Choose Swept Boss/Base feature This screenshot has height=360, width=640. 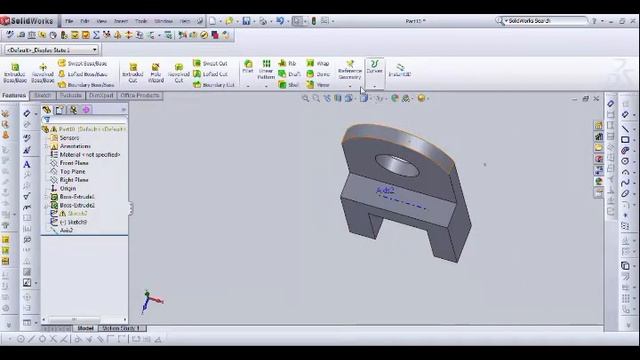(82, 64)
